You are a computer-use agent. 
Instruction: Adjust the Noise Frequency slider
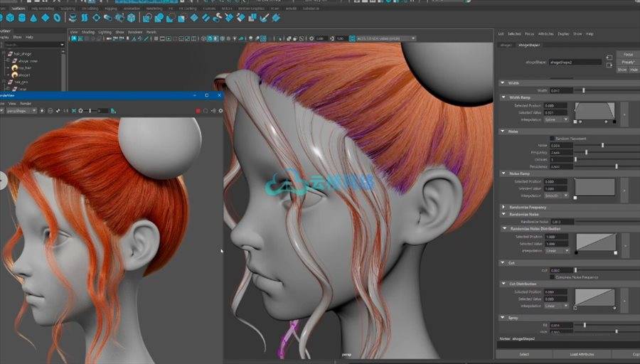point(586,152)
